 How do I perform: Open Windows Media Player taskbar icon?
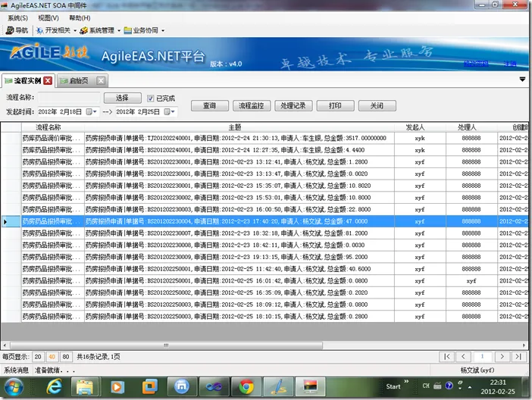click(117, 387)
